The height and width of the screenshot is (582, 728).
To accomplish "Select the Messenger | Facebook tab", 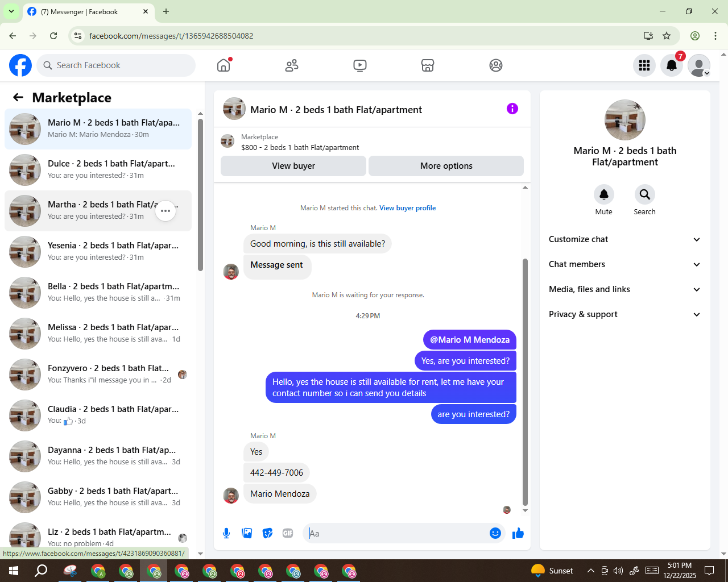I will click(88, 11).
